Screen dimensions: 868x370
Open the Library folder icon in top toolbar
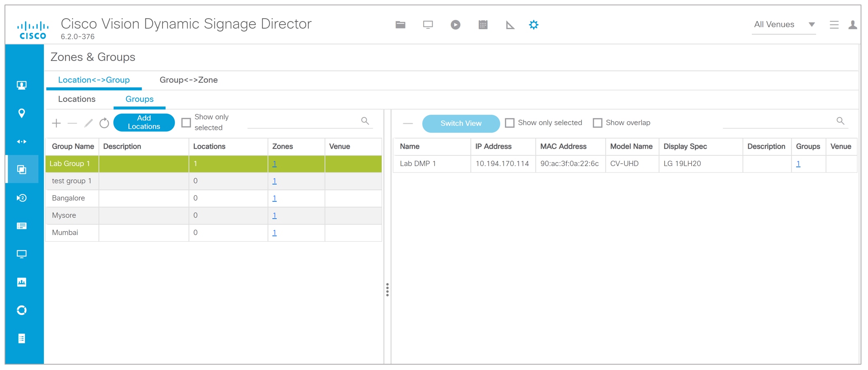click(x=400, y=25)
